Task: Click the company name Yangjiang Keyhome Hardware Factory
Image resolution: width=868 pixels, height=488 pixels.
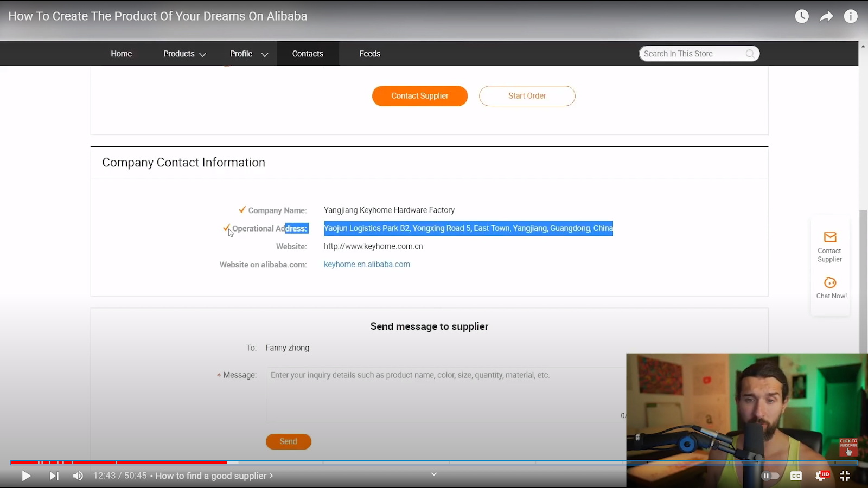Action: (x=389, y=210)
